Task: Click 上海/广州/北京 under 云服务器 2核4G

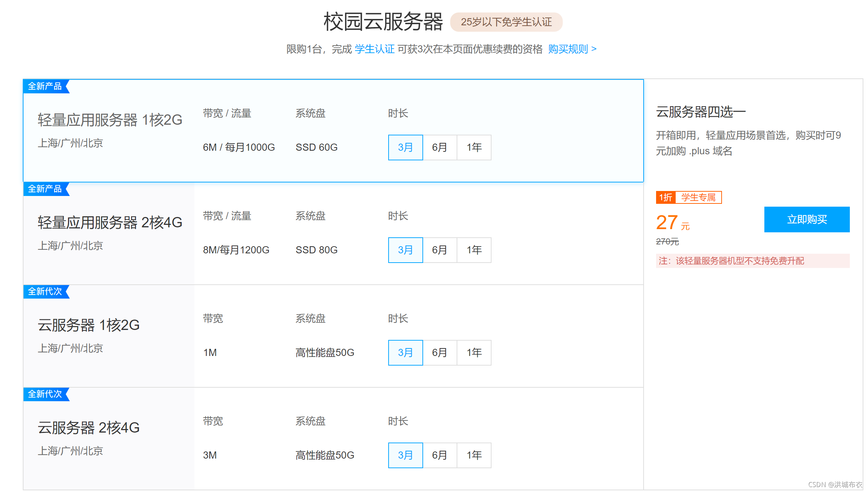Action: (70, 451)
